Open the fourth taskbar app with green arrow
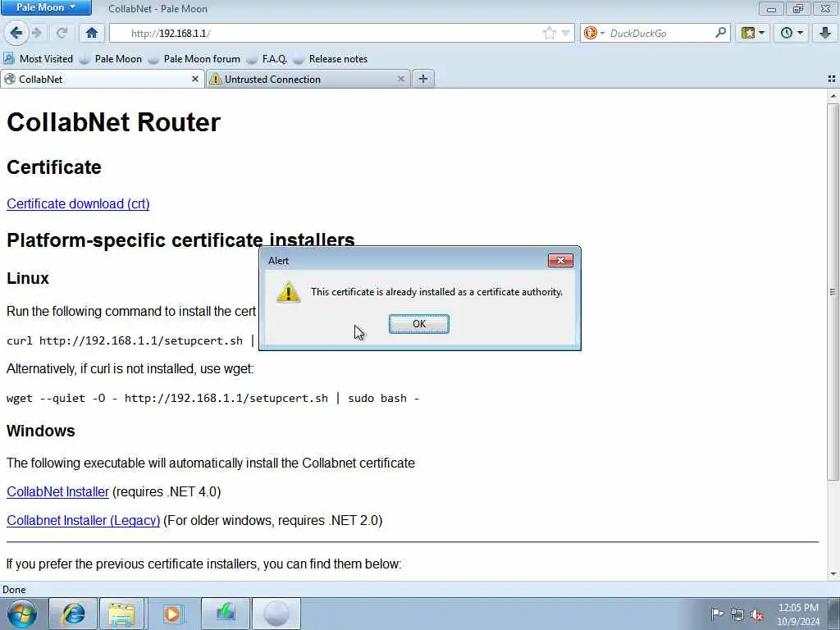Viewport: 840px width, 630px height. tap(225, 614)
